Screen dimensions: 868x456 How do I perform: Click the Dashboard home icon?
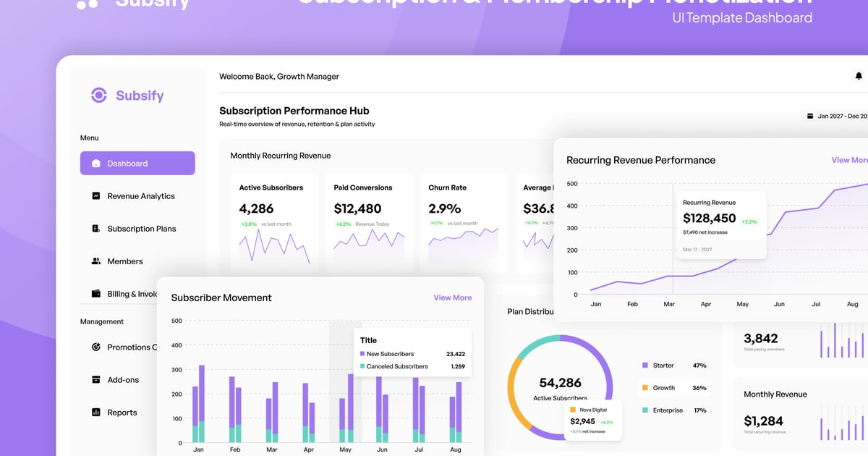coord(96,164)
